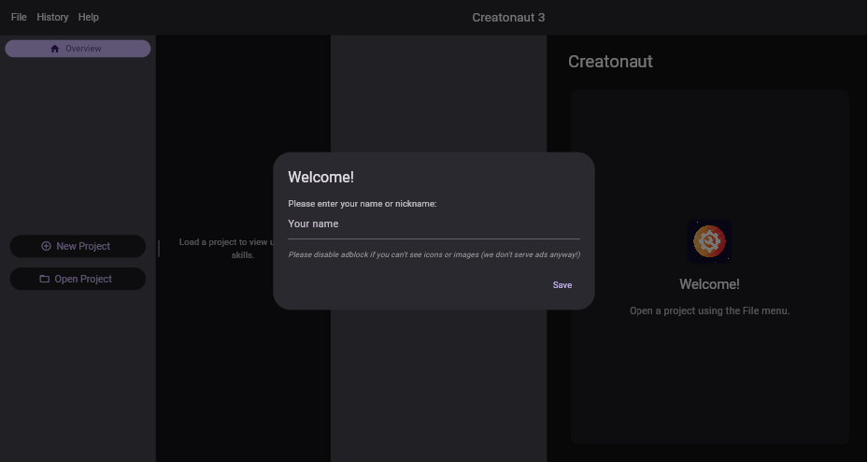
Task: Click the plus-circle icon beside New Project
Action: coord(47,246)
